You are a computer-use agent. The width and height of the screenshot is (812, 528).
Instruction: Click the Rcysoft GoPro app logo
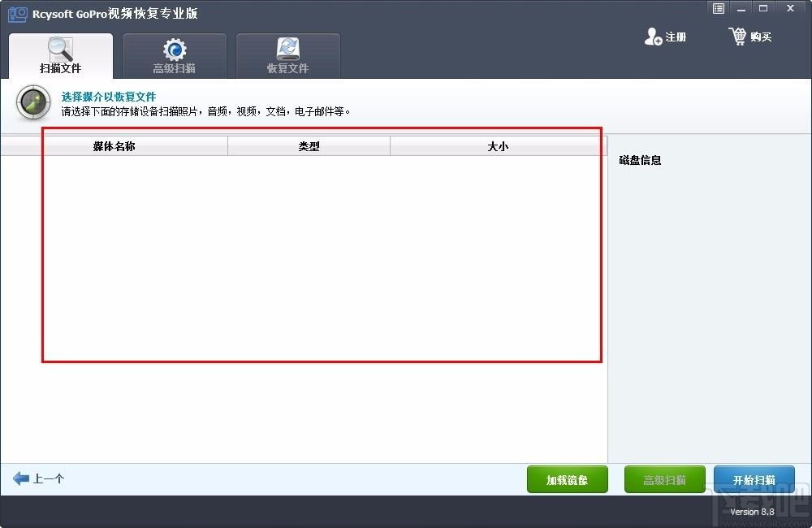pyautogui.click(x=18, y=14)
